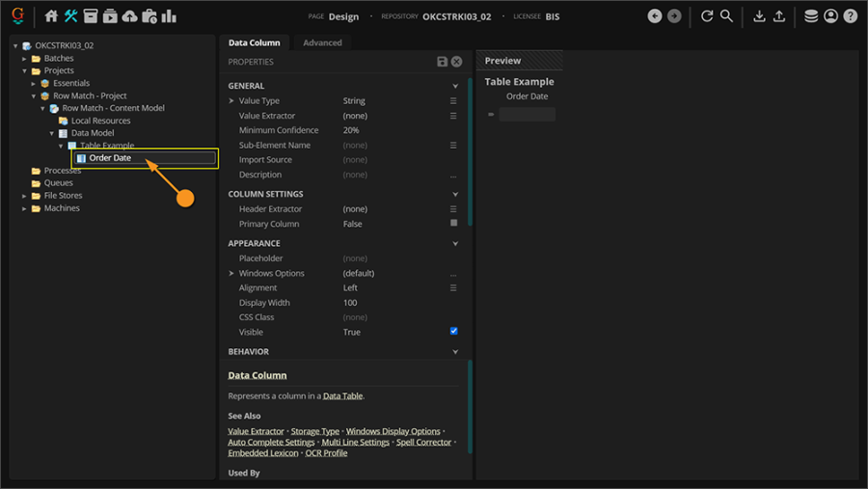Switch to the Advanced tab
The image size is (868, 489).
point(322,42)
